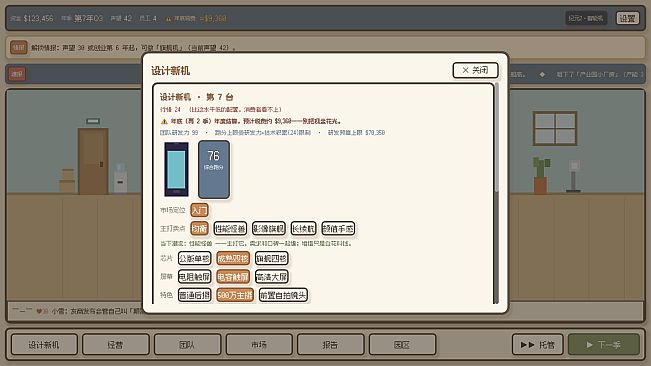Click the phone preview image

[176, 169]
